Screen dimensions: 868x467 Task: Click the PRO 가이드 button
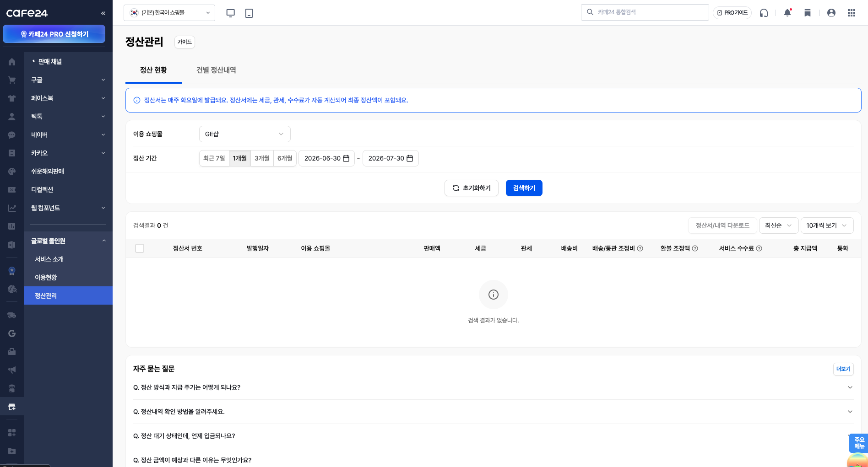coord(732,13)
